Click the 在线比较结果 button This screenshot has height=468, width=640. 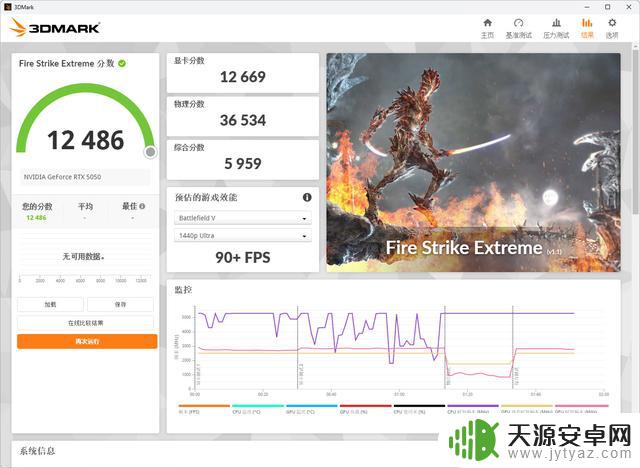click(86, 323)
